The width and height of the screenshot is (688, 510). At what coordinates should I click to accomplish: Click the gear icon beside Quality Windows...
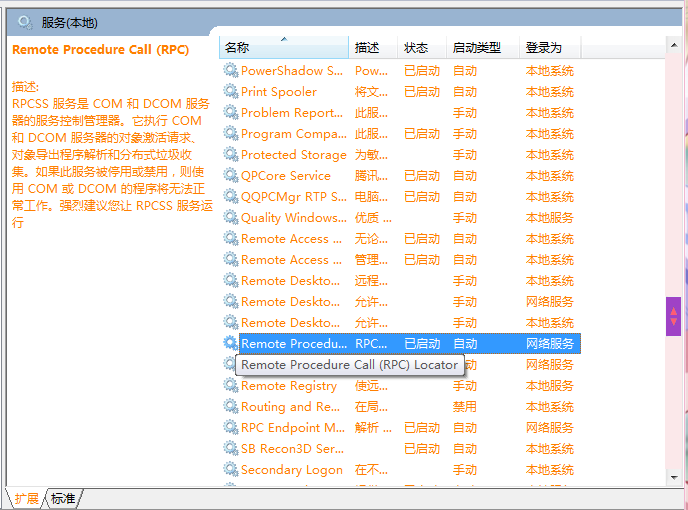pos(230,217)
